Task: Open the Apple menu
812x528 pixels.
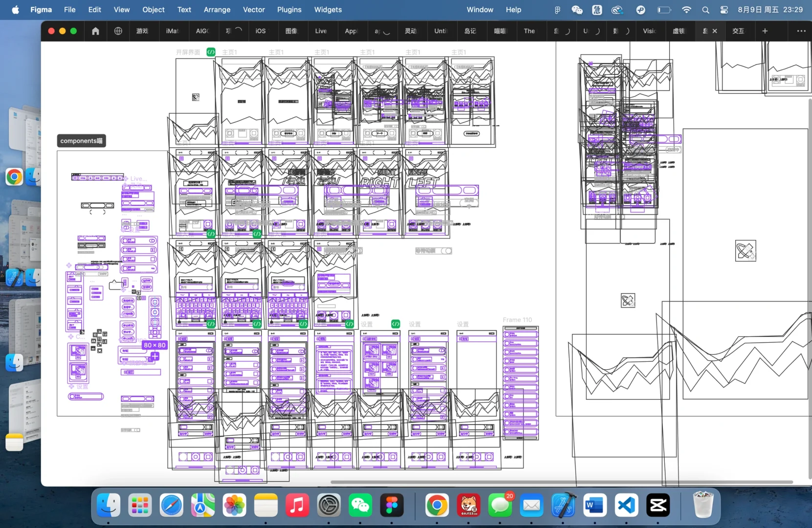Action: point(16,10)
